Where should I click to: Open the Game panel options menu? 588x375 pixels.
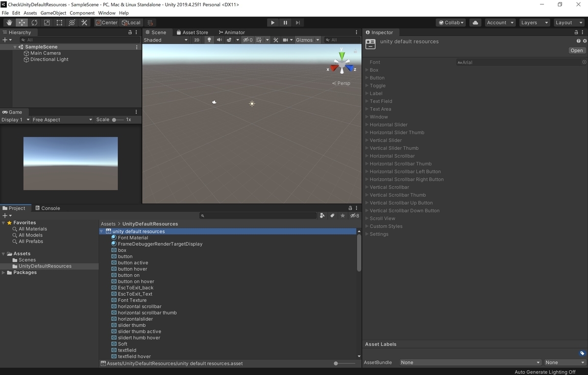pyautogui.click(x=137, y=112)
